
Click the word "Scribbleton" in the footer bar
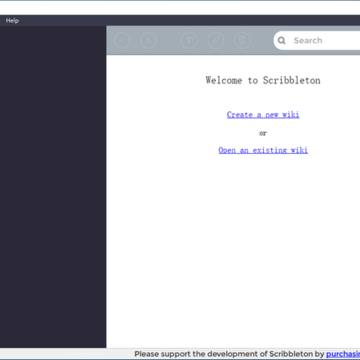[x=291, y=354]
